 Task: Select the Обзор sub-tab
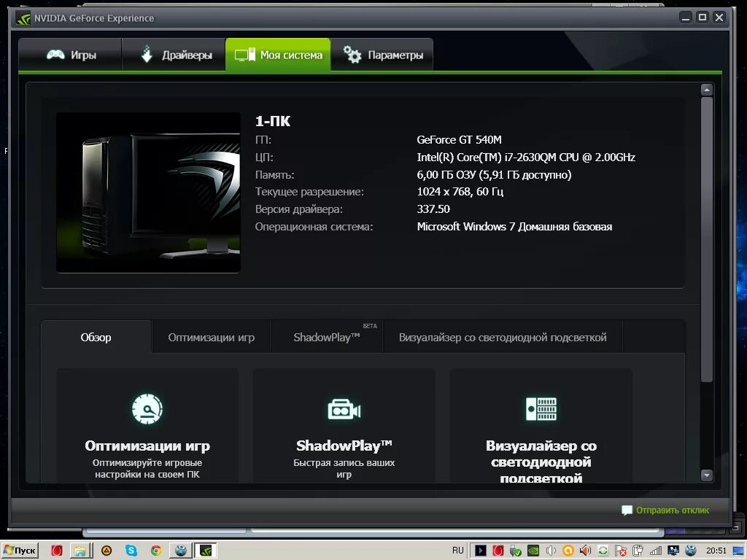point(96,337)
